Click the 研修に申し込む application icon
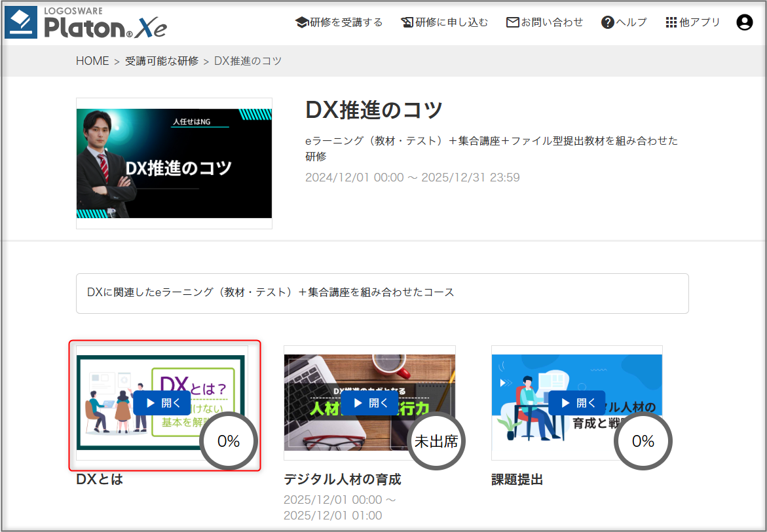This screenshot has height=532, width=767. click(407, 22)
